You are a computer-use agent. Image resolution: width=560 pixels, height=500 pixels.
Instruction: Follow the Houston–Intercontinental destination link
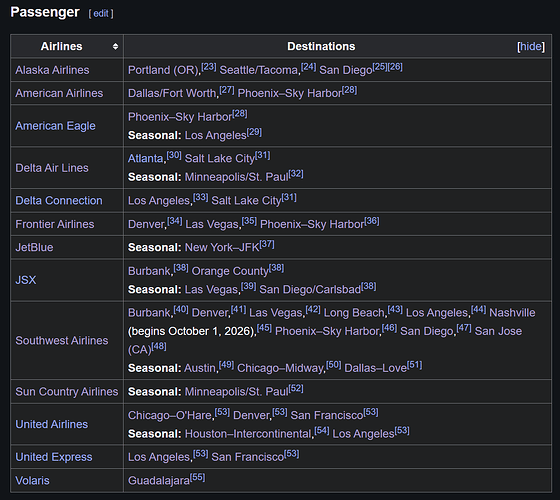248,434
